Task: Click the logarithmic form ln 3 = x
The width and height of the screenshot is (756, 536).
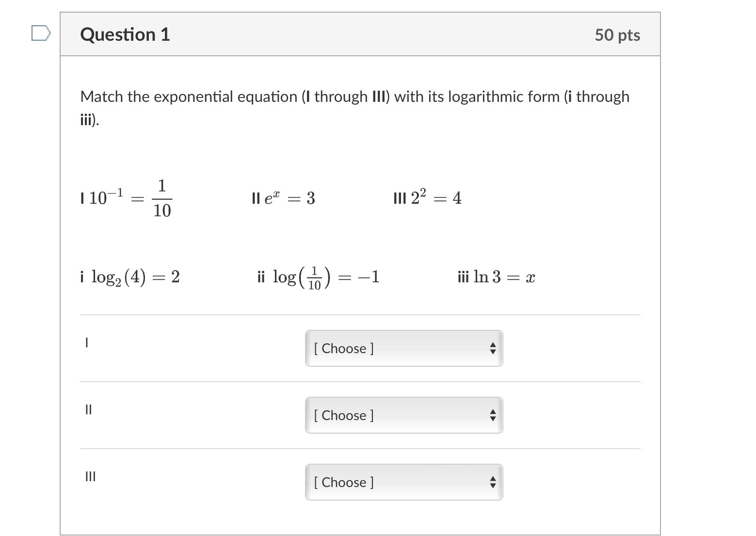Action: (x=496, y=276)
